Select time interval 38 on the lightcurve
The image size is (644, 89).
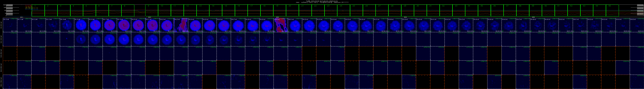click(523, 11)
